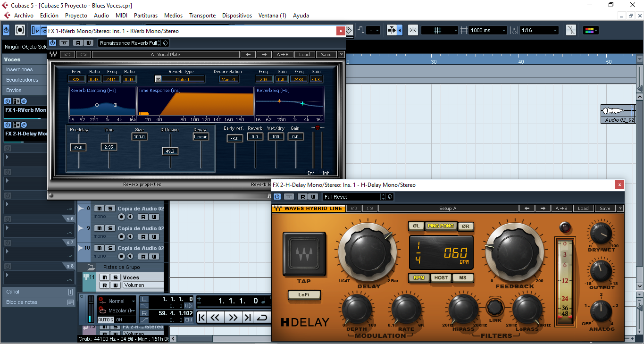The height and width of the screenshot is (344, 644).
Task: Open Renaissance Reverb Full preset dropdown
Action: (x=129, y=43)
